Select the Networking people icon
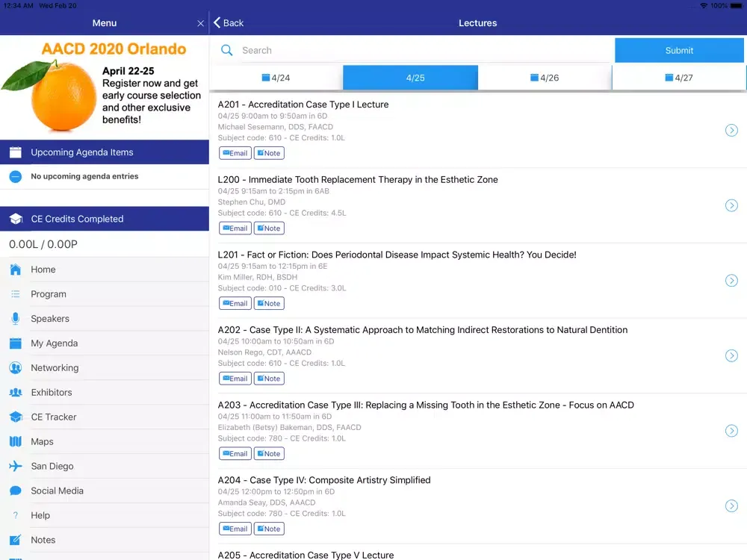Image resolution: width=747 pixels, height=560 pixels. point(15,368)
